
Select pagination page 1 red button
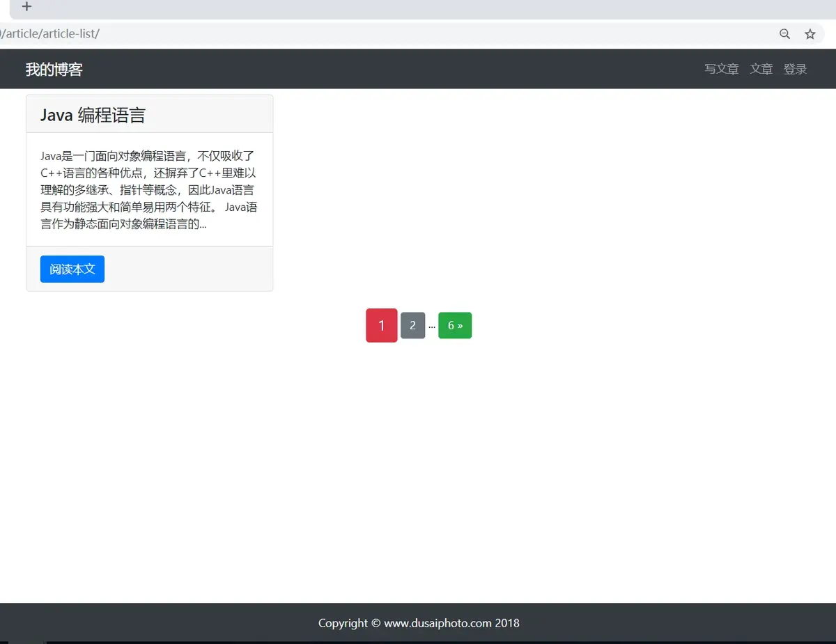382,325
